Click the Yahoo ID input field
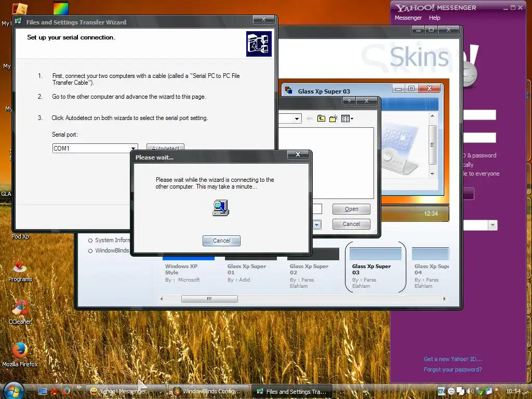Viewport: 532px width, 399px height. (480, 115)
